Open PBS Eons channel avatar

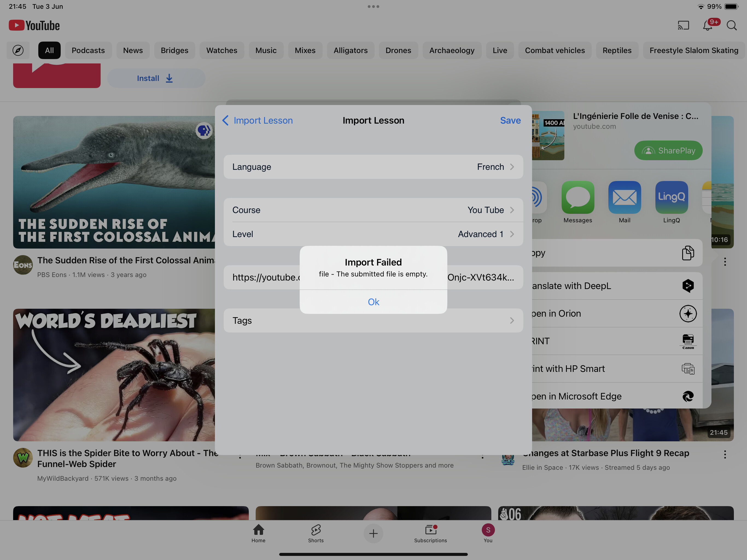point(23,265)
